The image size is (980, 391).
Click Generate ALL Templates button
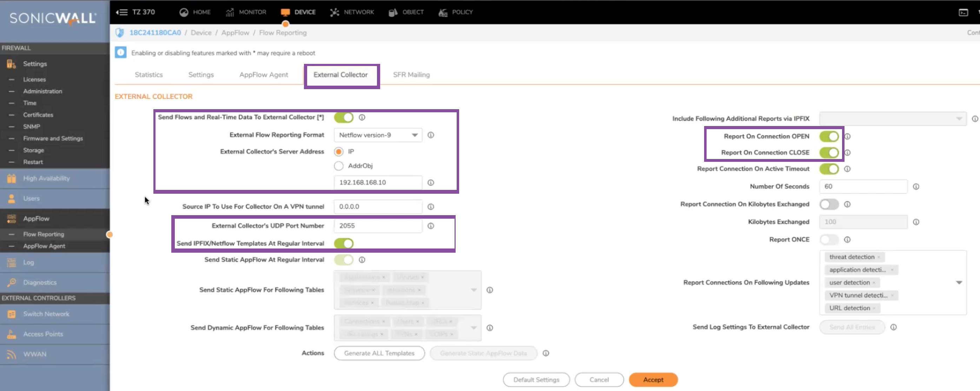pos(379,353)
